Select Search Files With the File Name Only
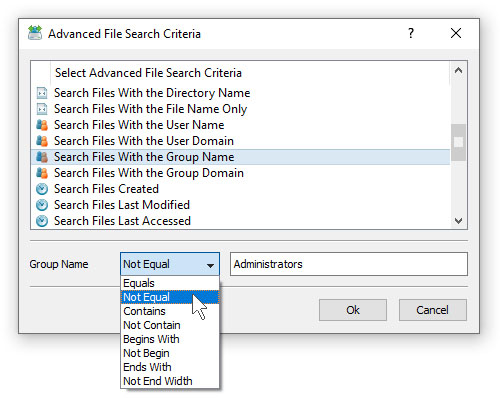 click(x=240, y=109)
